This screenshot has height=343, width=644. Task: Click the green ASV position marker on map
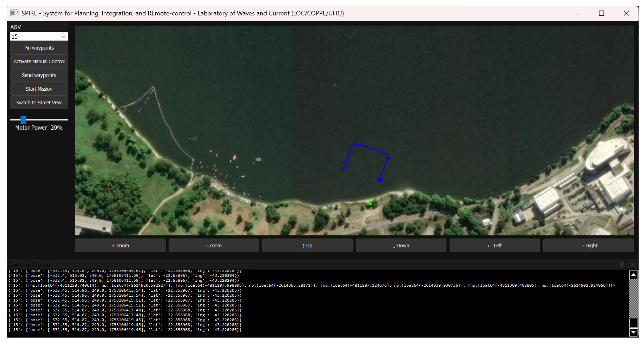370,203
